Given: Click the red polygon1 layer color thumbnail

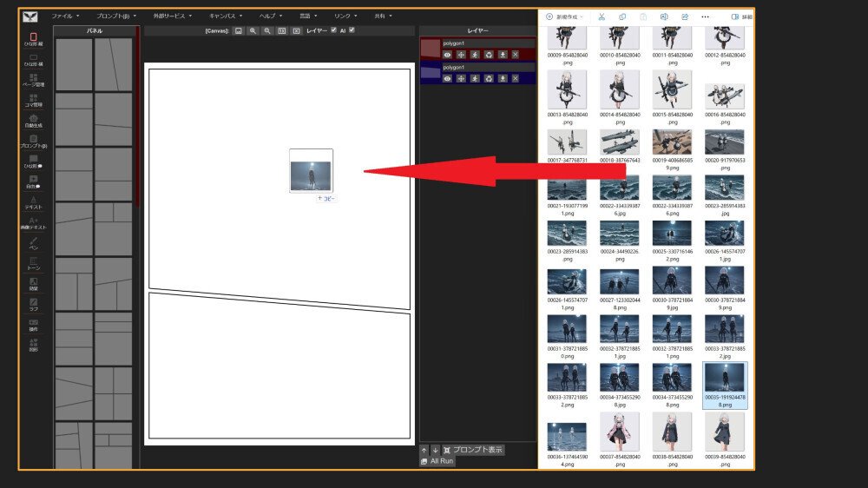Looking at the screenshot, I should pos(431,48).
